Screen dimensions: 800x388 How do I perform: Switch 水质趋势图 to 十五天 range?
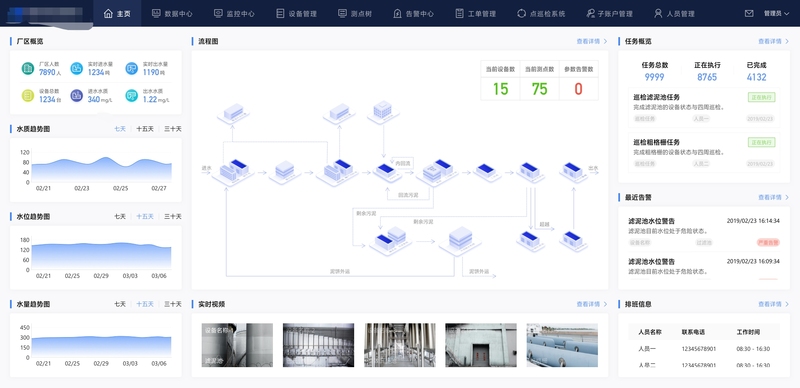[145, 129]
